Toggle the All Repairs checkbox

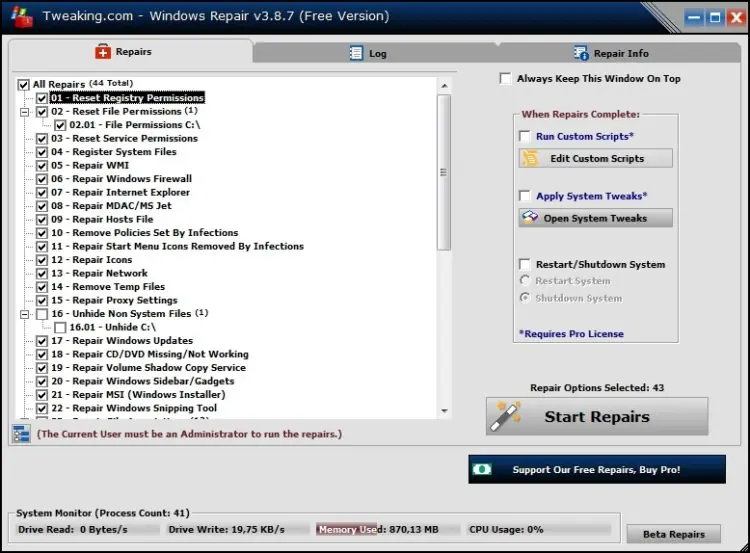click(x=23, y=85)
